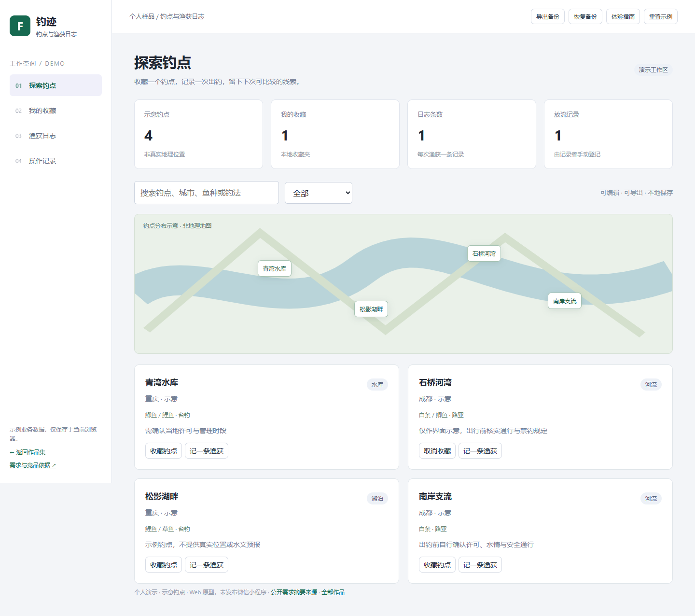Toggle 收藏钓点 on the 南岸支流 card

[x=437, y=565]
